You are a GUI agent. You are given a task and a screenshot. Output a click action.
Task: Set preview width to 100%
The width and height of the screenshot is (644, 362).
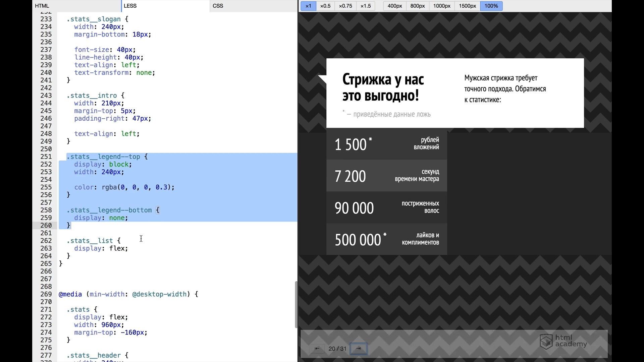491,6
